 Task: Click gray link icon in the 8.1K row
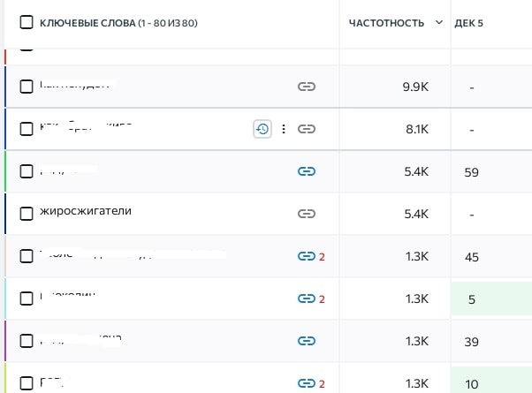coord(307,129)
